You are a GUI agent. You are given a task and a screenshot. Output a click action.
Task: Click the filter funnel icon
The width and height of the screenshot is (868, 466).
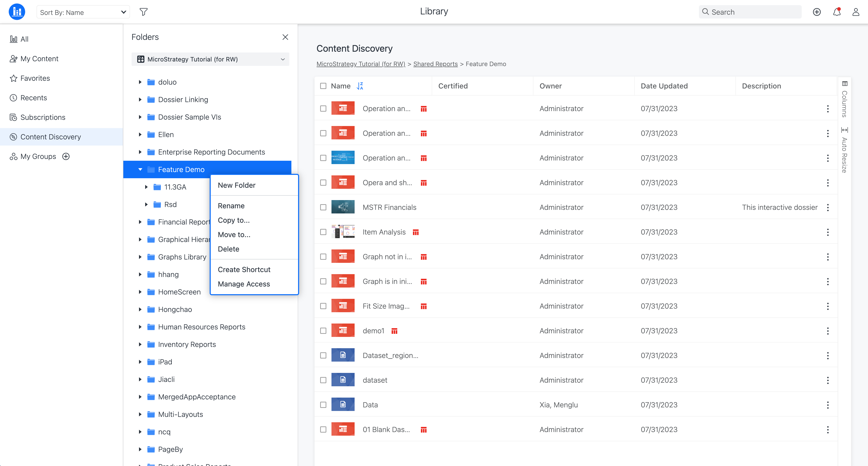[x=144, y=12]
